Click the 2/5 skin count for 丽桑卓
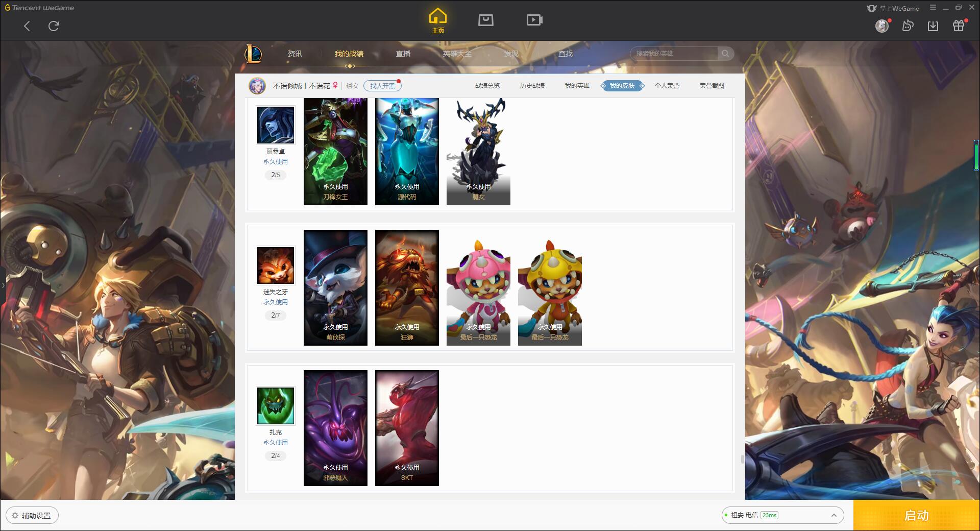 [276, 175]
